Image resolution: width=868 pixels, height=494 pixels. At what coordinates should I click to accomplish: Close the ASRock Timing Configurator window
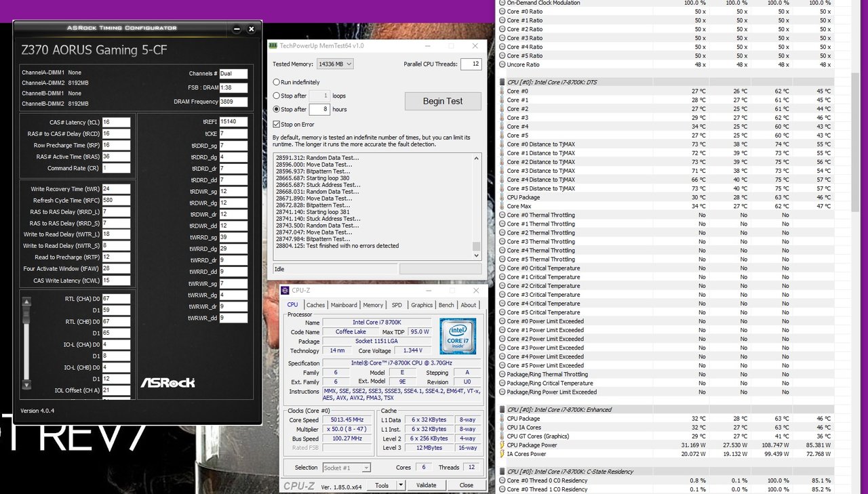pyautogui.click(x=252, y=29)
